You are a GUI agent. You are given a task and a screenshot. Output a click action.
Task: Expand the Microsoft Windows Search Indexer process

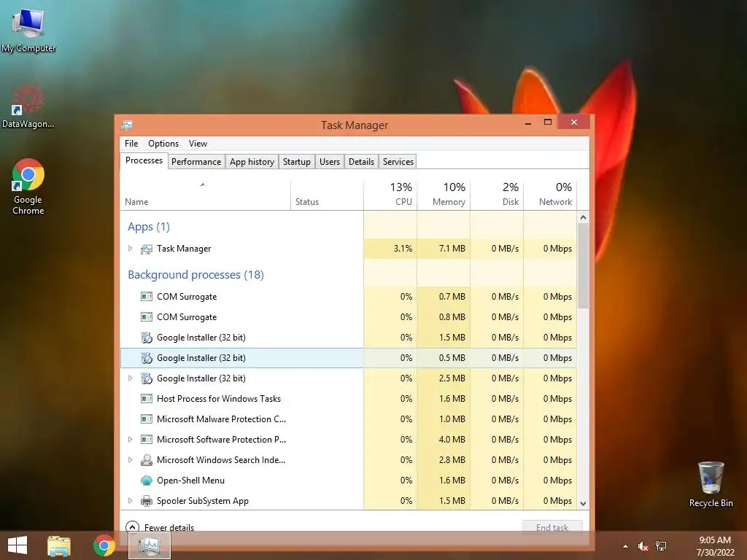(x=130, y=460)
